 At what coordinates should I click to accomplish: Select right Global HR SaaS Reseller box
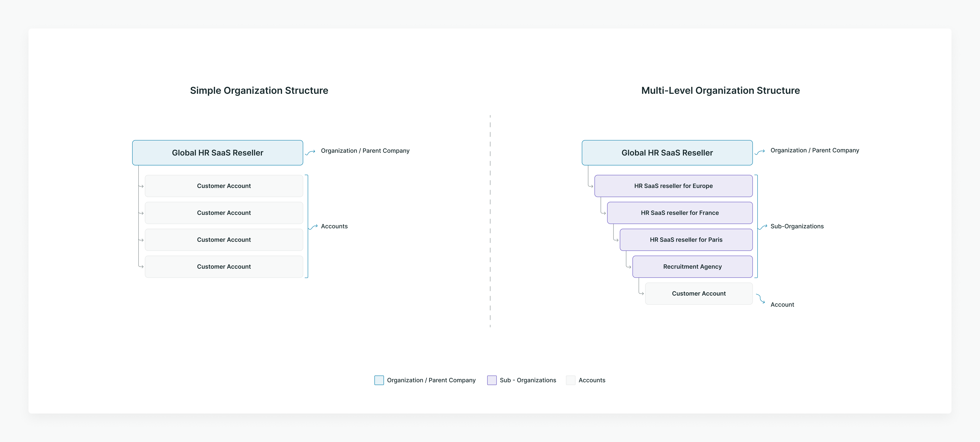667,153
